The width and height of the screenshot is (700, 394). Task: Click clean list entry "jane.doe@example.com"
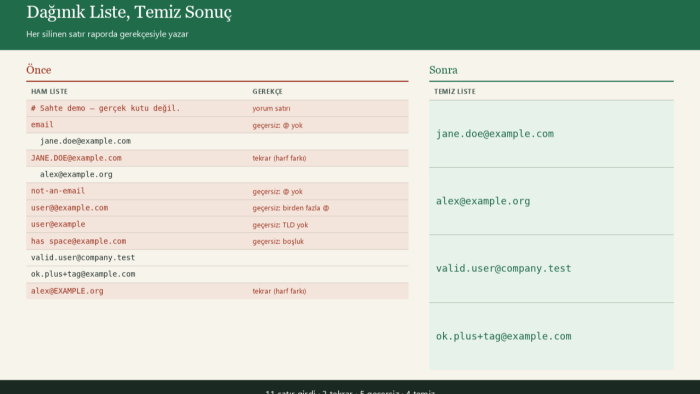[551, 134]
